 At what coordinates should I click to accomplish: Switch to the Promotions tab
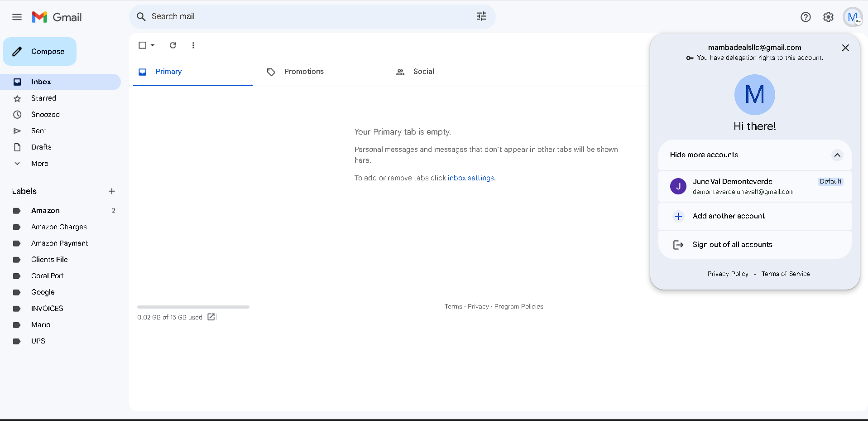(321, 72)
